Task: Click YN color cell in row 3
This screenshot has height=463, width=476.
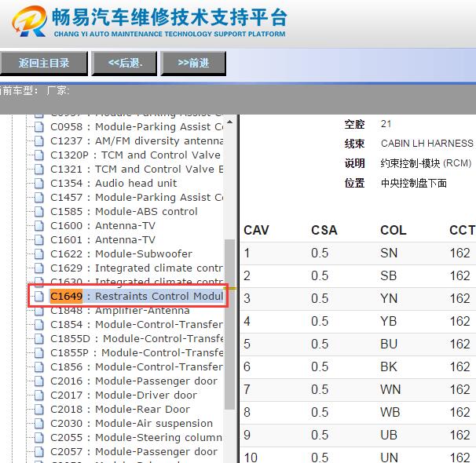Action: tap(389, 299)
